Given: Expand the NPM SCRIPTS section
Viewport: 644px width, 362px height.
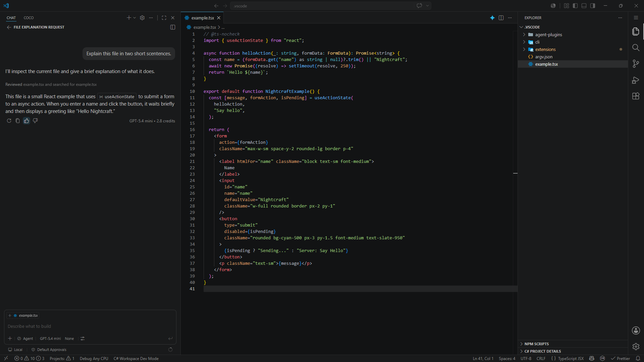Looking at the screenshot, I should tap(573, 344).
